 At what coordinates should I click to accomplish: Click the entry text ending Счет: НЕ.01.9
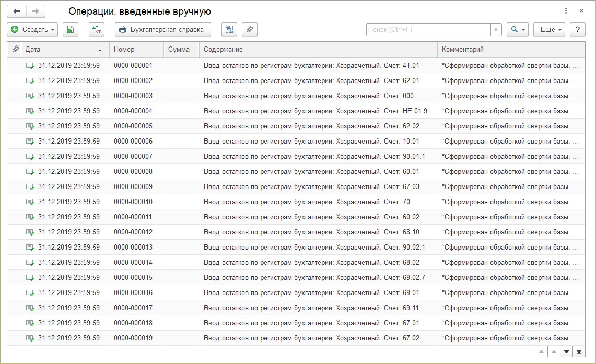(315, 111)
